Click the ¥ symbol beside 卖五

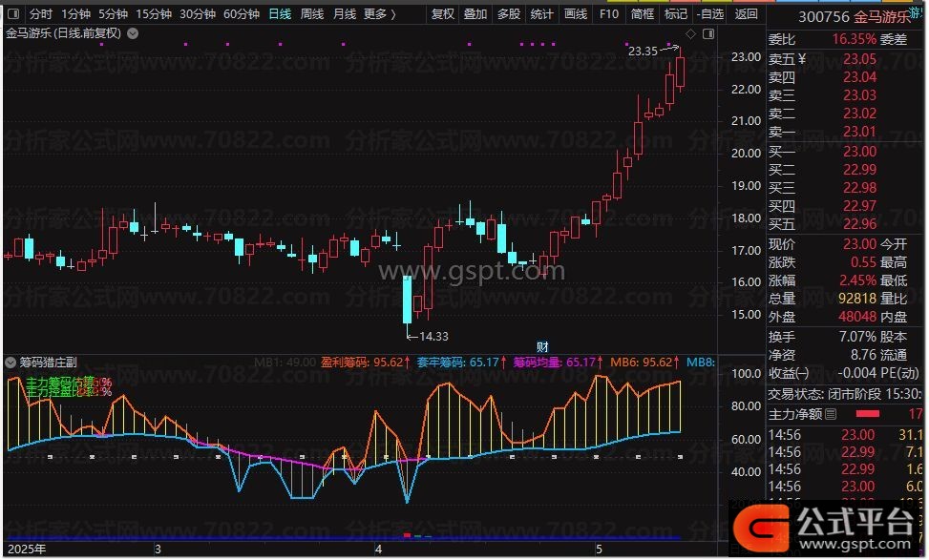802,58
